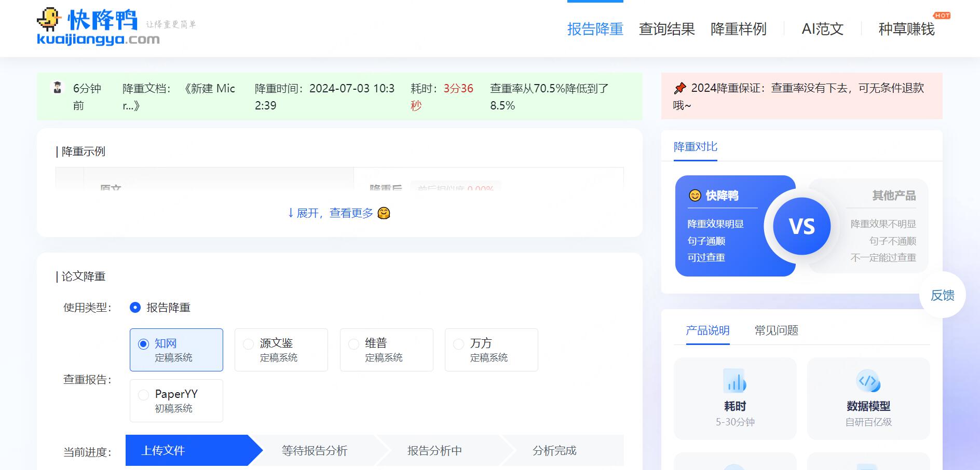The width and height of the screenshot is (980, 470).
Task: Click the hugging emoji after 查看更多
Action: pyautogui.click(x=384, y=213)
